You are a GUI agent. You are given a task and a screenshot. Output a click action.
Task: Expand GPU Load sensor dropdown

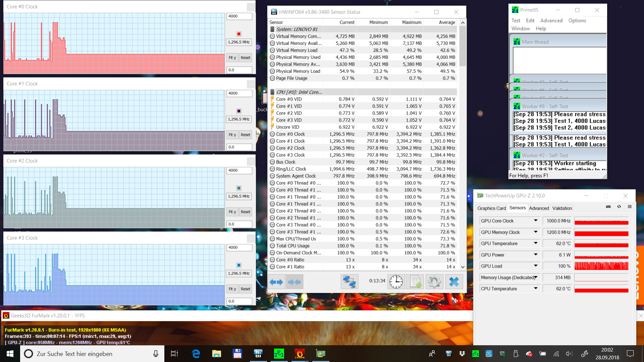tap(536, 266)
